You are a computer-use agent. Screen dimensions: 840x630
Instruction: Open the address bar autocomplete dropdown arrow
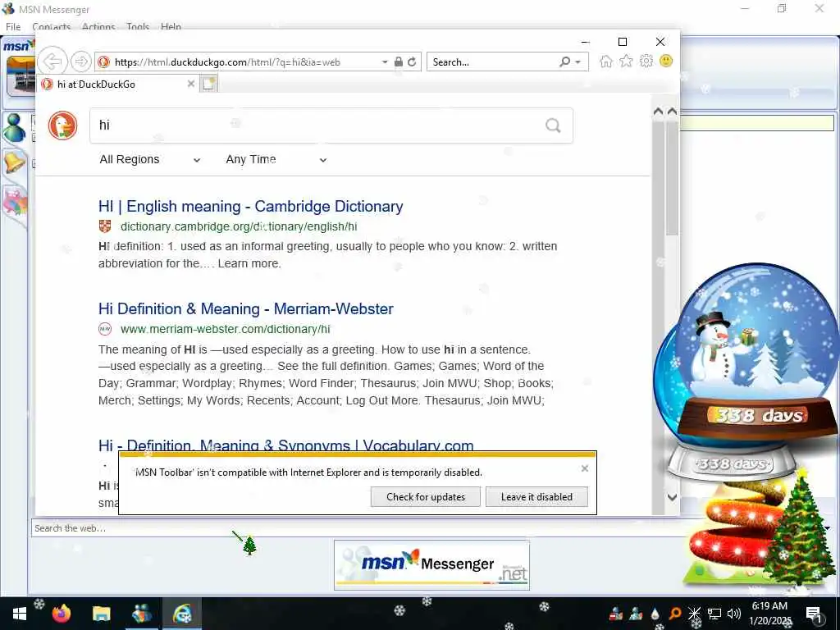385,62
